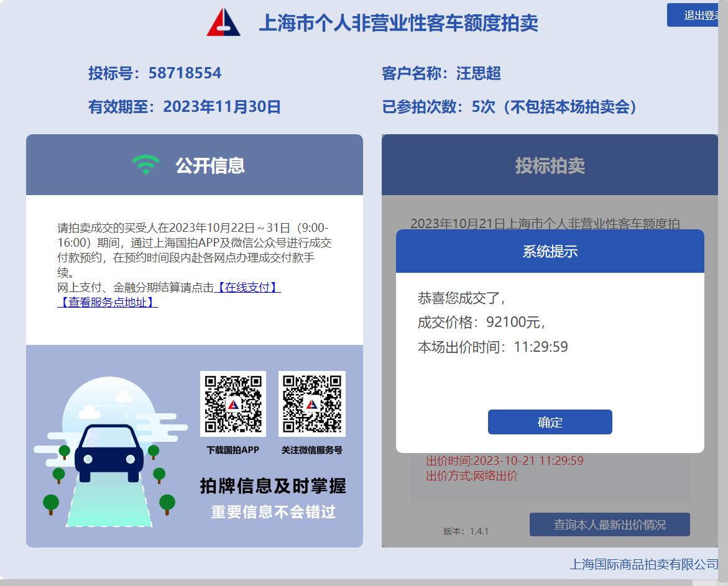Click the 版本：1.4.1 version label
The image size is (728, 586).
pyautogui.click(x=466, y=531)
